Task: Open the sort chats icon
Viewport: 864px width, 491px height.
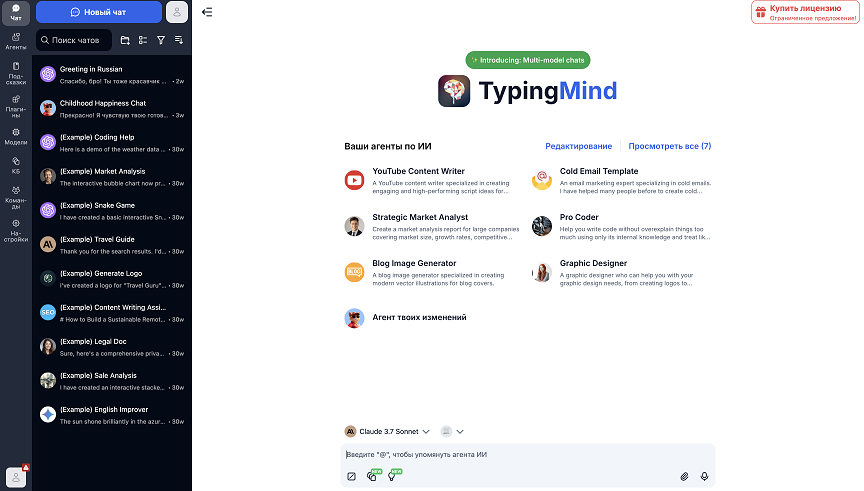Action: pos(179,40)
